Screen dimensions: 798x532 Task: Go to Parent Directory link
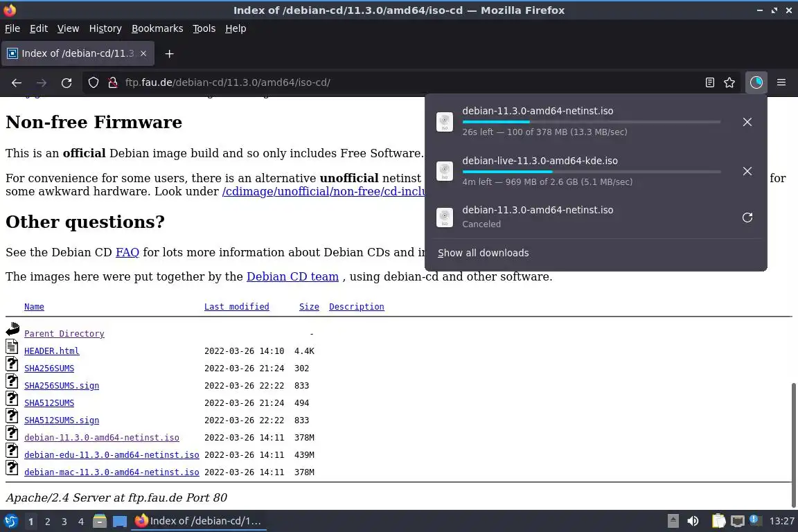pyautogui.click(x=64, y=333)
